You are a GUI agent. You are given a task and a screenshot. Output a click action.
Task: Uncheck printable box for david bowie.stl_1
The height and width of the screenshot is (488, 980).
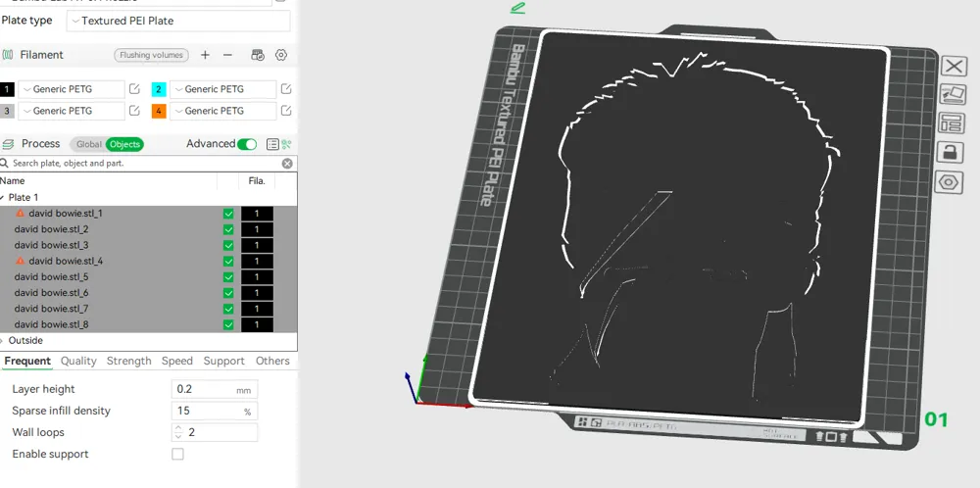pos(228,214)
